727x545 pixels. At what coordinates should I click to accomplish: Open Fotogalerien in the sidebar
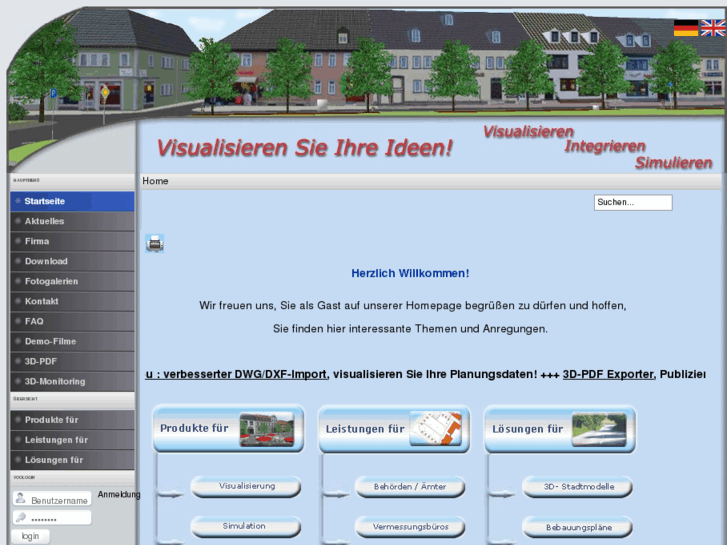72,281
